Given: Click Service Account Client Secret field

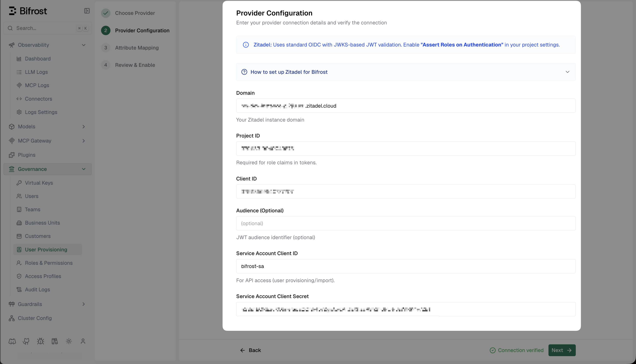Looking at the screenshot, I should [406, 309].
